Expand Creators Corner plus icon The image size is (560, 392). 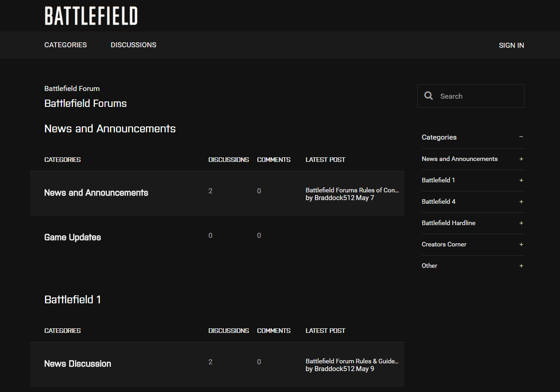pyautogui.click(x=521, y=245)
